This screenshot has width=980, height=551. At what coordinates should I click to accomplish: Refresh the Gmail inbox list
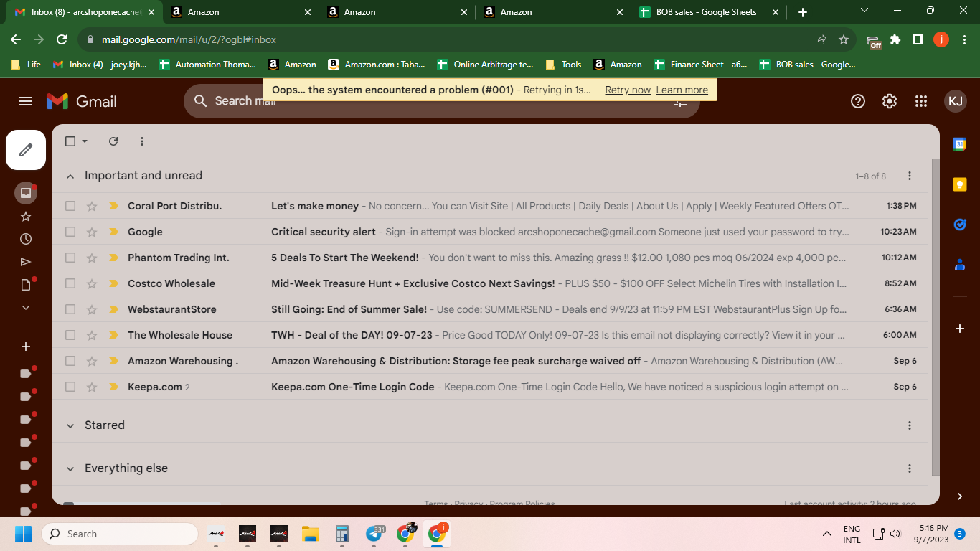pyautogui.click(x=113, y=141)
